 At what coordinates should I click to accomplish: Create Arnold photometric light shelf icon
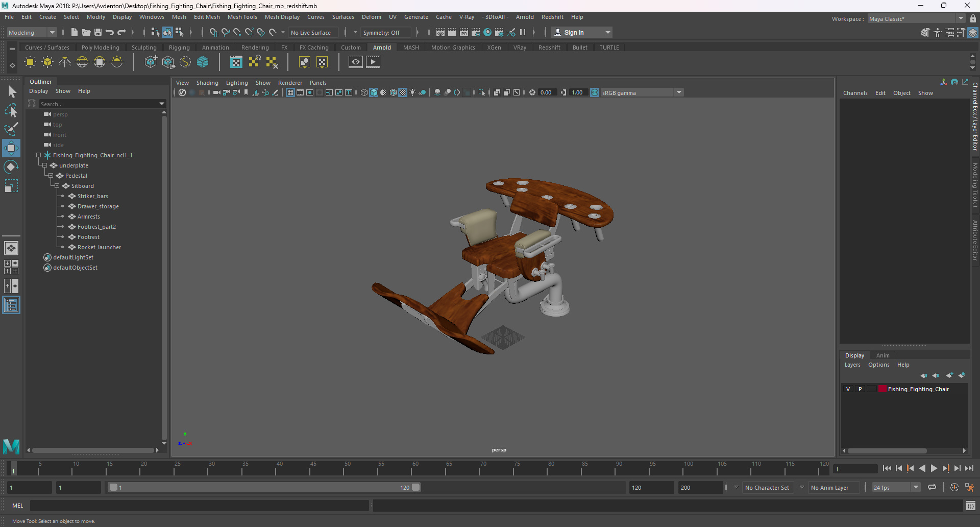[65, 62]
